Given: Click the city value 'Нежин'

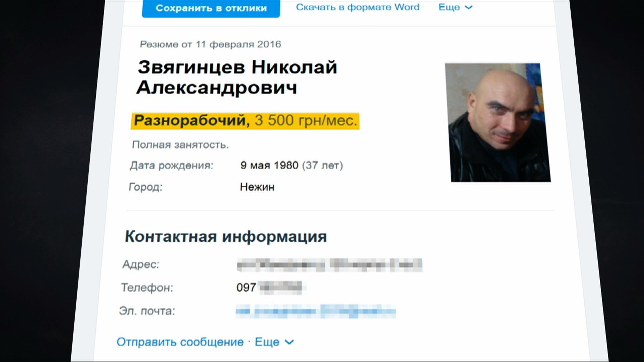Looking at the screenshot, I should 257,187.
